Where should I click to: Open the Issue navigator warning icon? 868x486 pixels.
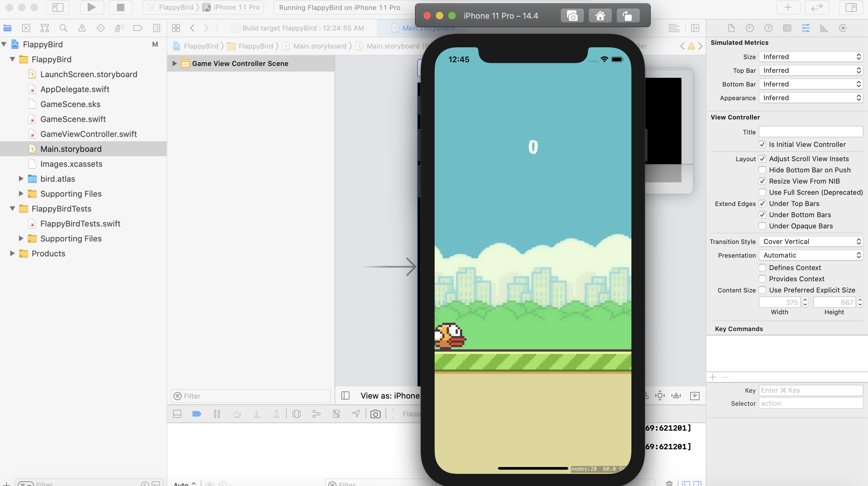point(82,28)
